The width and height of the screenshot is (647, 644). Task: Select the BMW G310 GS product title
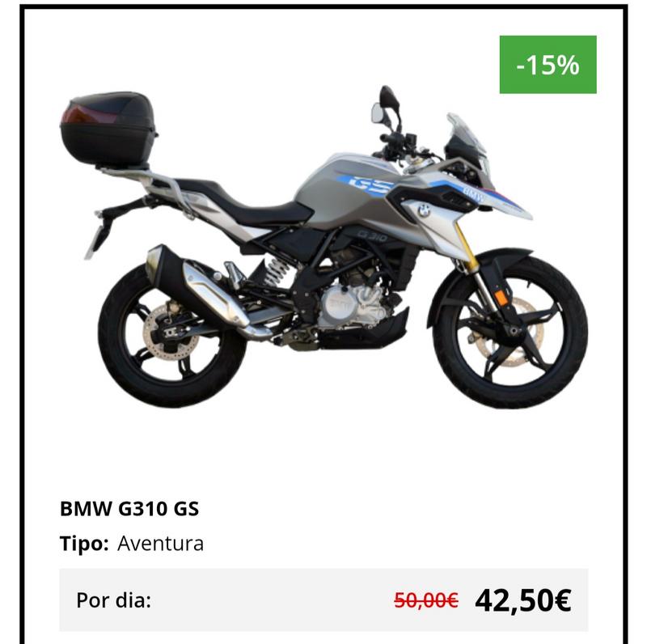pyautogui.click(x=129, y=508)
